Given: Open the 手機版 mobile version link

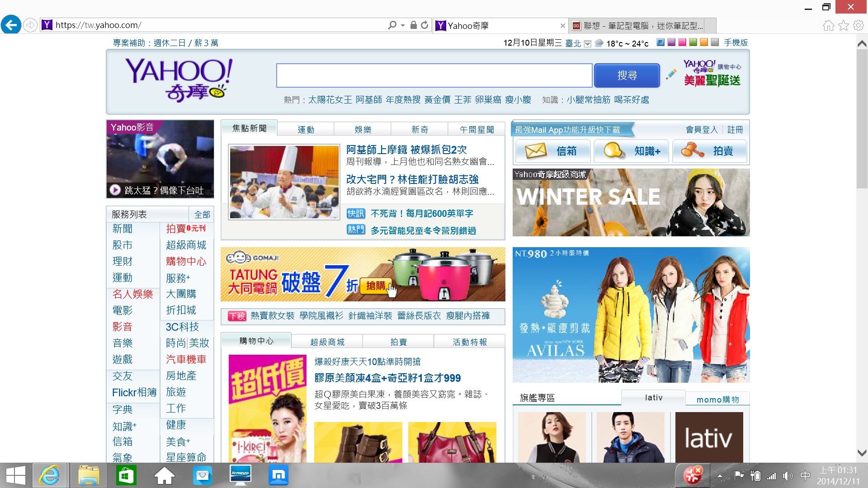Looking at the screenshot, I should (x=736, y=42).
